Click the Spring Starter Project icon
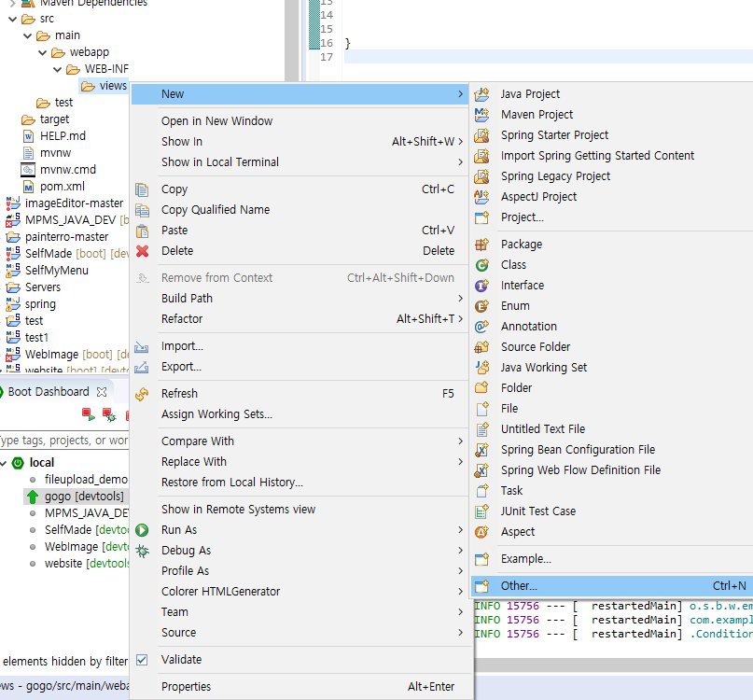The image size is (753, 700). pos(481,135)
